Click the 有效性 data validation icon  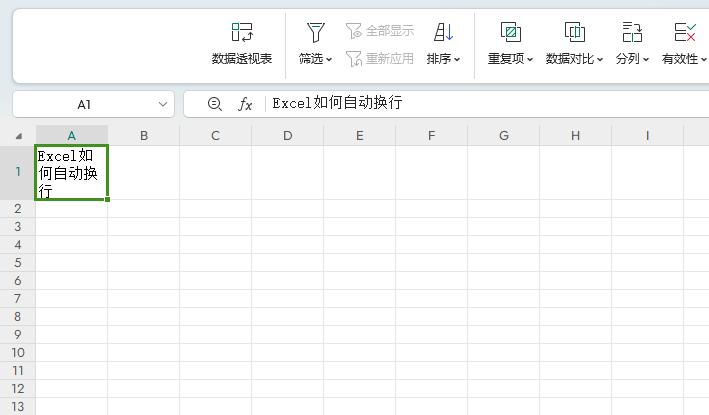pos(685,32)
